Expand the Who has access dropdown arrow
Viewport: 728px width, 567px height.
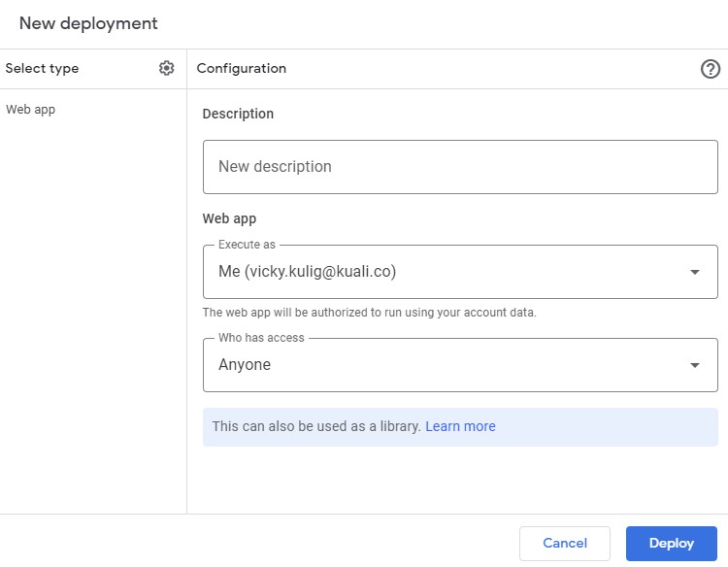[x=695, y=365]
